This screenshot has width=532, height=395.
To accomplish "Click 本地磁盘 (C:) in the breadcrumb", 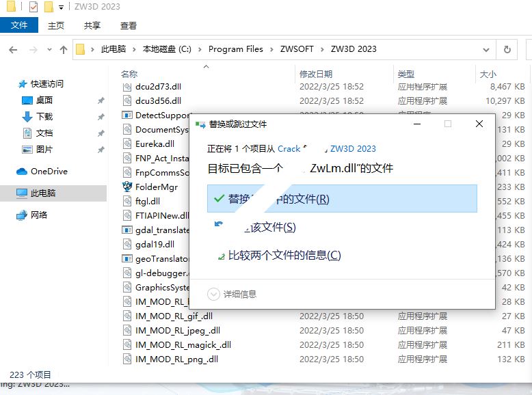I will (x=167, y=49).
